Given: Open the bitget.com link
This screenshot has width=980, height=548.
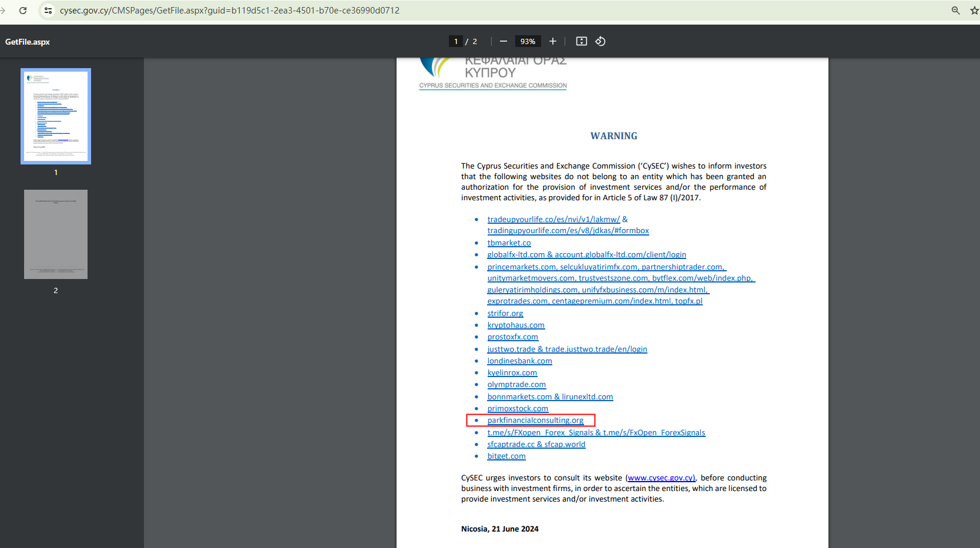Looking at the screenshot, I should (506, 456).
